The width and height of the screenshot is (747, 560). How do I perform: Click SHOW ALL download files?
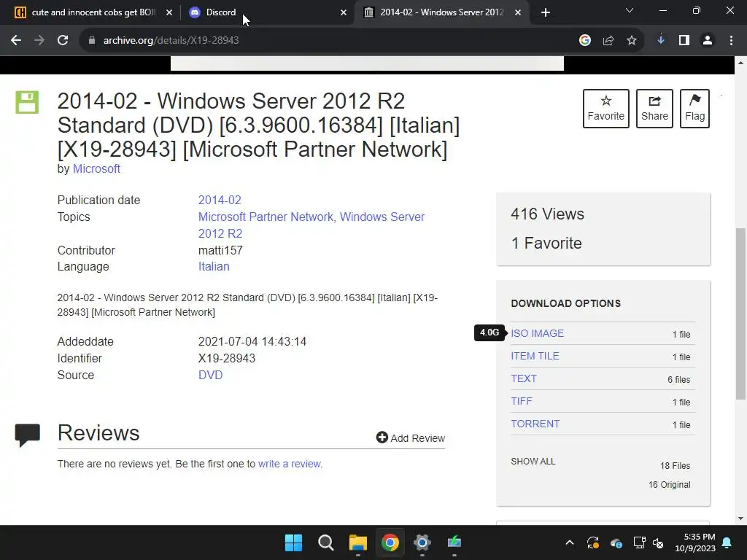(533, 462)
